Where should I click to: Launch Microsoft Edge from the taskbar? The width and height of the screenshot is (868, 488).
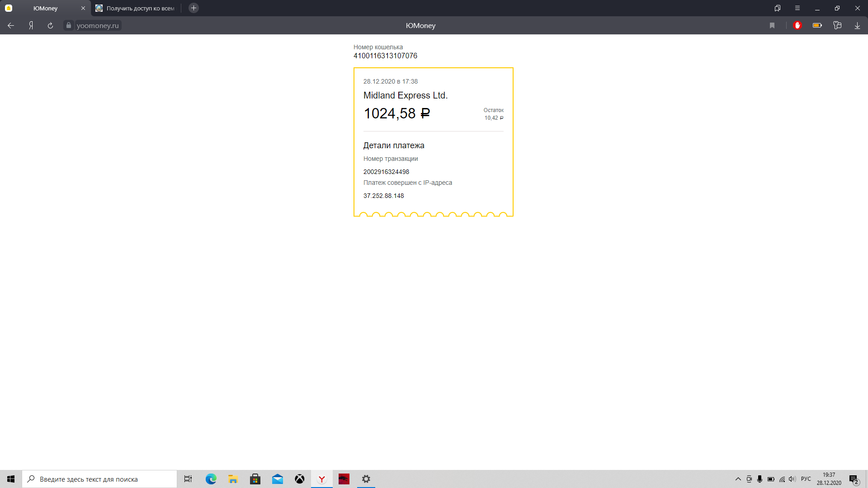pos(211,479)
